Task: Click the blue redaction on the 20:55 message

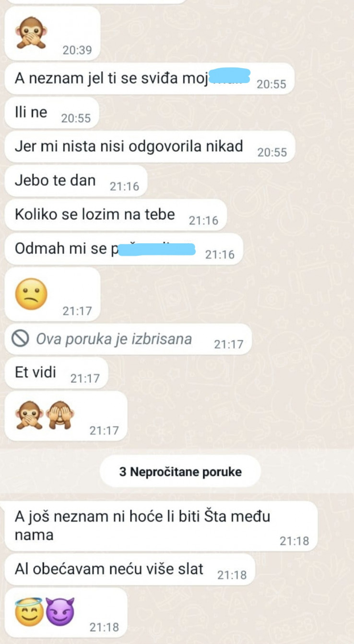Action: (230, 76)
